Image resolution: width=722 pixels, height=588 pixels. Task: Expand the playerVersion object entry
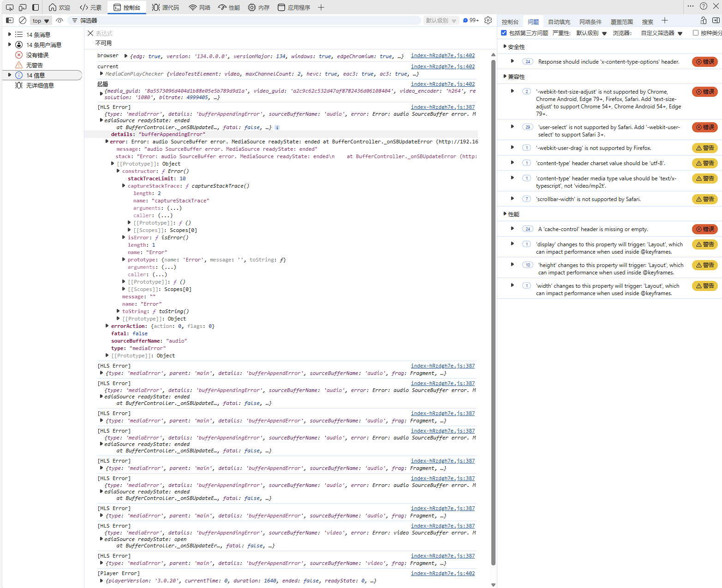[101, 581]
